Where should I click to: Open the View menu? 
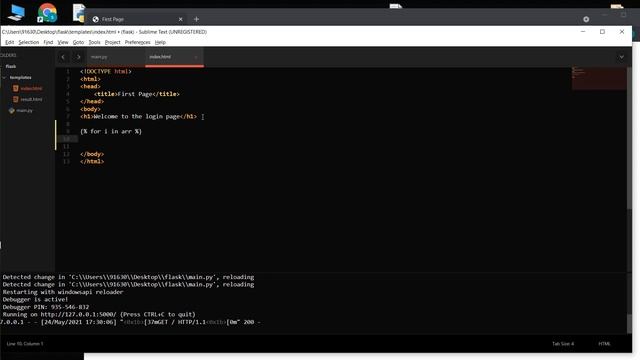tap(63, 42)
